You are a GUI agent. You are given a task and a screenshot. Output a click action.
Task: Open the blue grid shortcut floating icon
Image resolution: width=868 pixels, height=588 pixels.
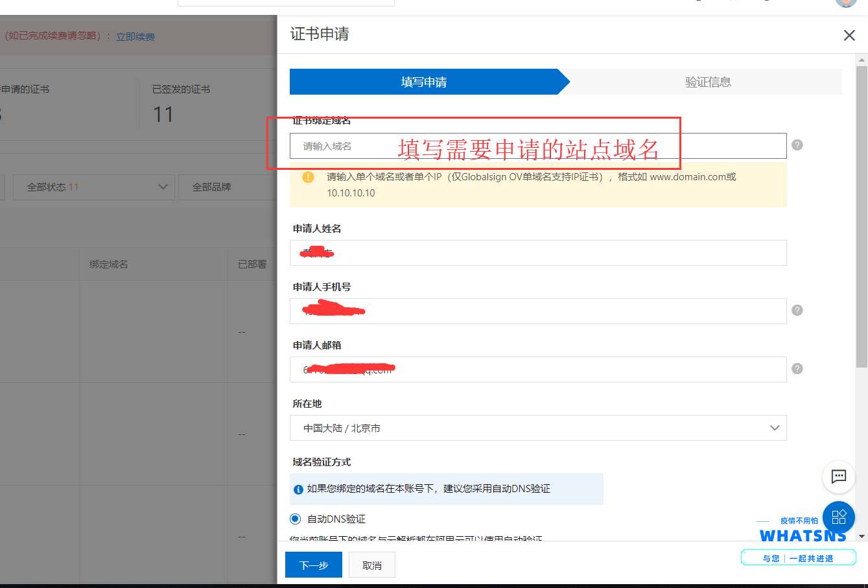coord(838,517)
